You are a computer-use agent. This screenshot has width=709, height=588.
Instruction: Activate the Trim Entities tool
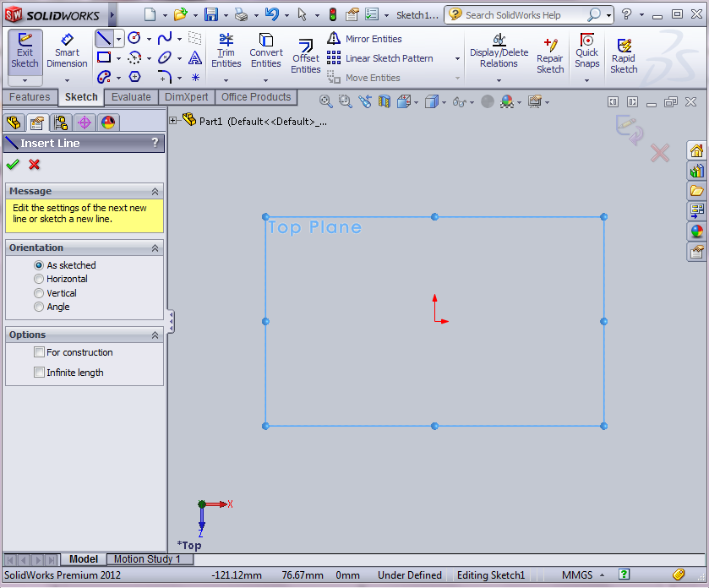(x=226, y=51)
